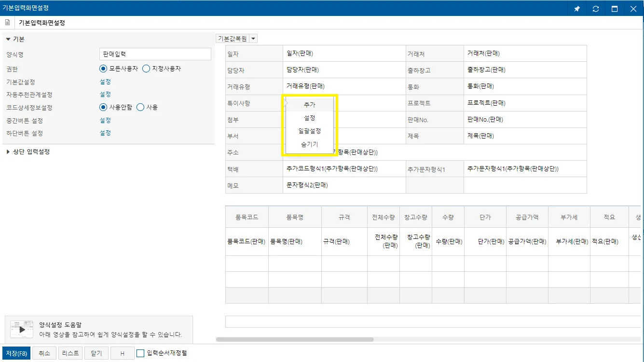Play the 양식설정 도움말 video thumbnail
Viewport: 644px width, 362px height.
click(22, 330)
